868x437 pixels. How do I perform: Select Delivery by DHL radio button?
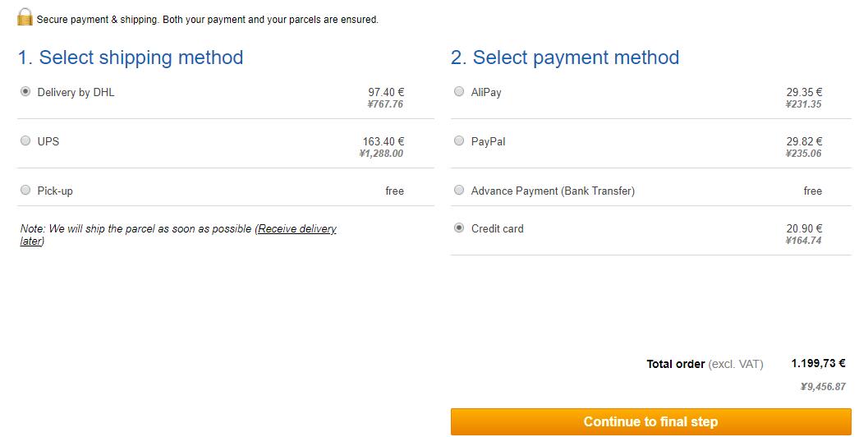coord(25,91)
